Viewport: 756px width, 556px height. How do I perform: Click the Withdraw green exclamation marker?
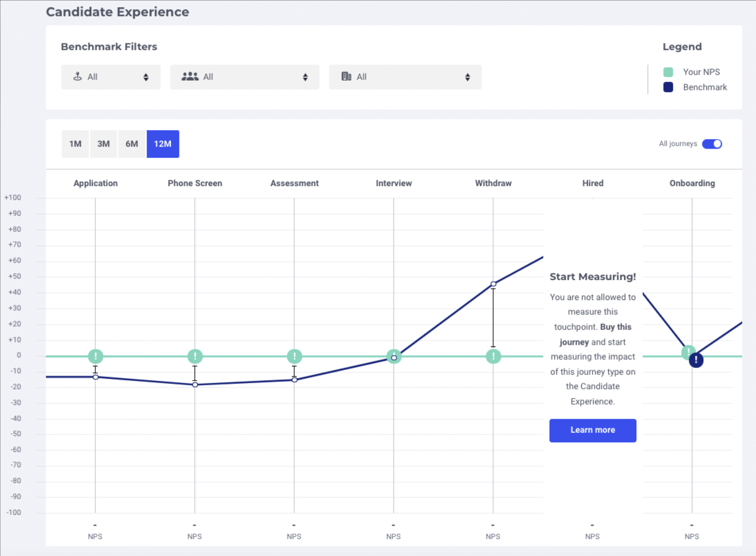click(493, 356)
